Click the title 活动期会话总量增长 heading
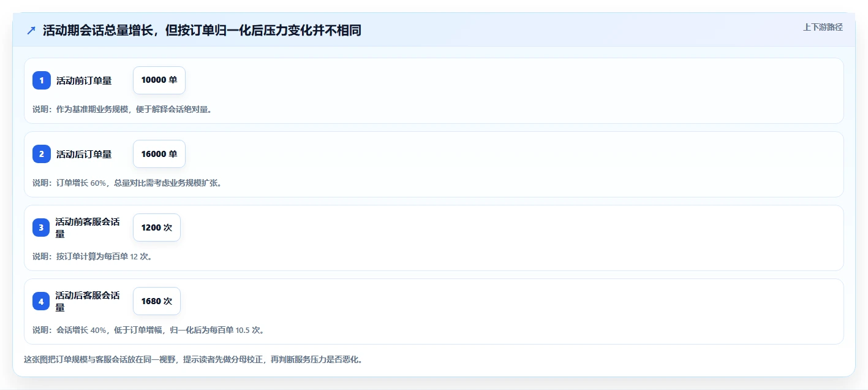 click(x=202, y=30)
